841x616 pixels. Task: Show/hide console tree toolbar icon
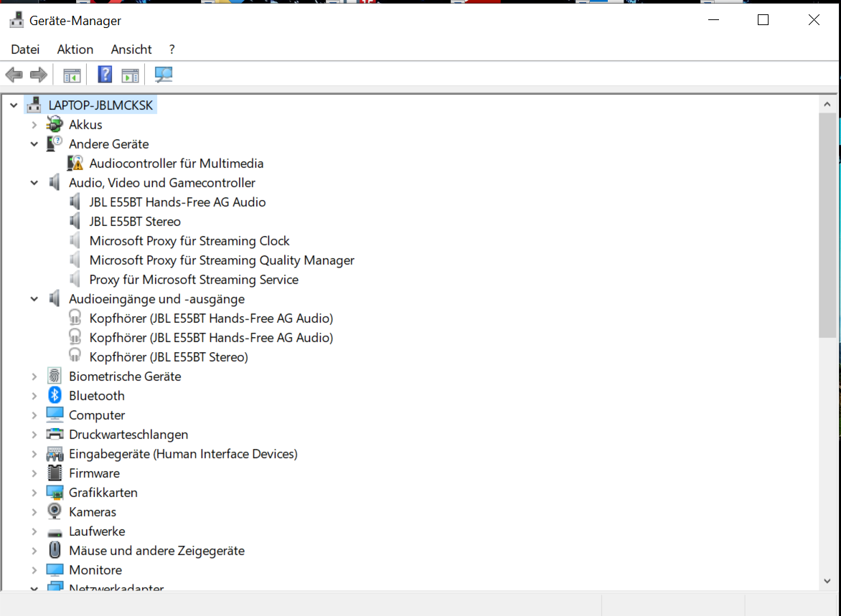72,75
